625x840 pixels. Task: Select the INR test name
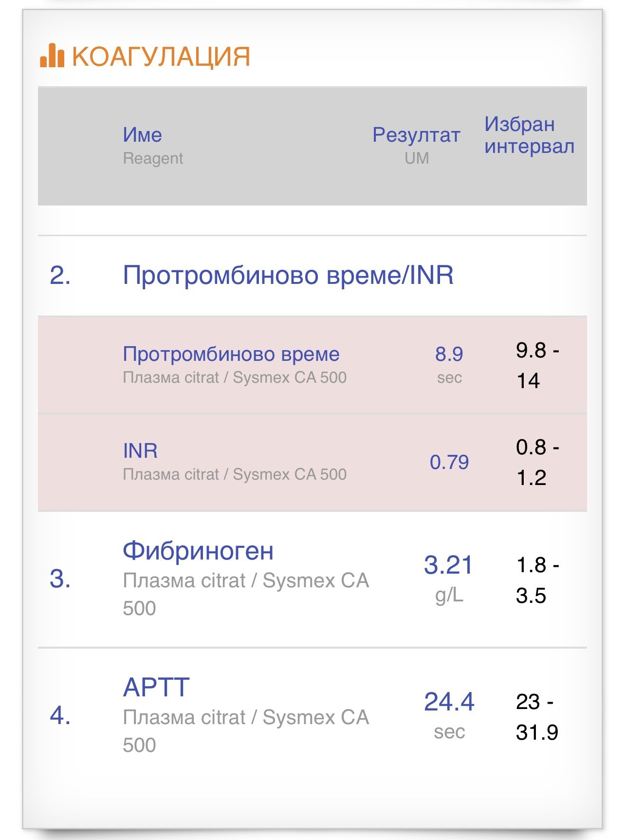click(x=140, y=451)
